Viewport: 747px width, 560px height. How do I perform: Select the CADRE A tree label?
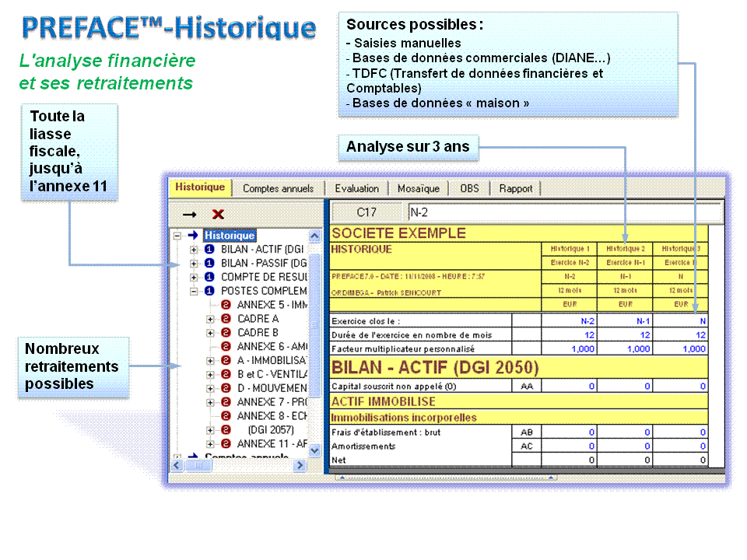[x=258, y=319]
